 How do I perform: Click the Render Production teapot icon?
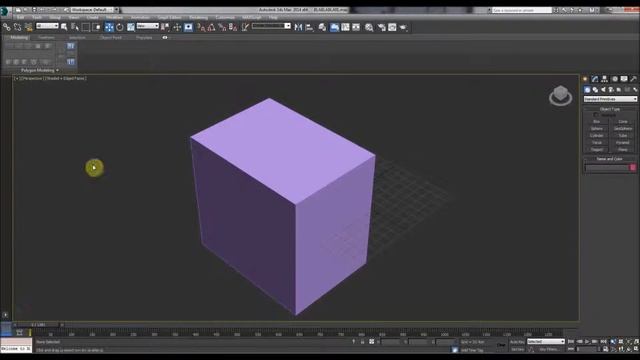(x=403, y=27)
